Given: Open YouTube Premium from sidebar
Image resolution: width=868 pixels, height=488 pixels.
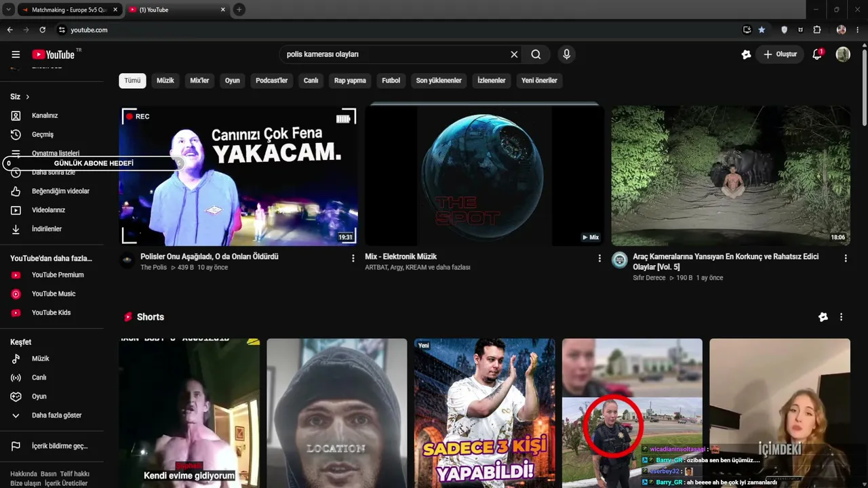Looking at the screenshot, I should [x=56, y=274].
